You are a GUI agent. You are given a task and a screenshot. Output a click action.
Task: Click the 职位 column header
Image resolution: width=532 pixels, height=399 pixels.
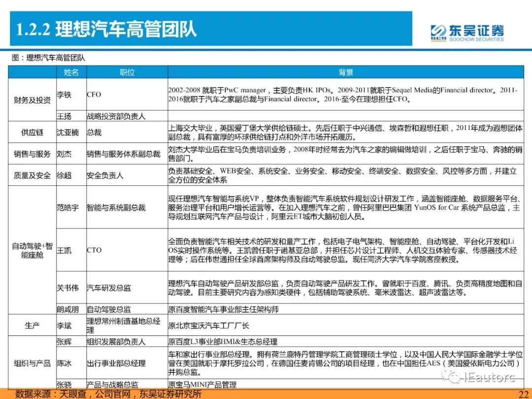(127, 72)
